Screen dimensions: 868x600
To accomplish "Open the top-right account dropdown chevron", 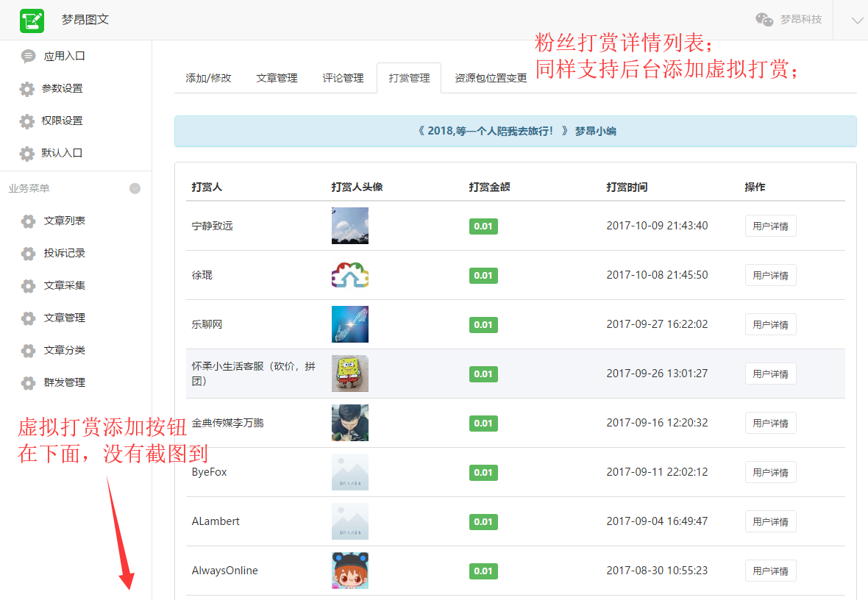I will point(857,21).
